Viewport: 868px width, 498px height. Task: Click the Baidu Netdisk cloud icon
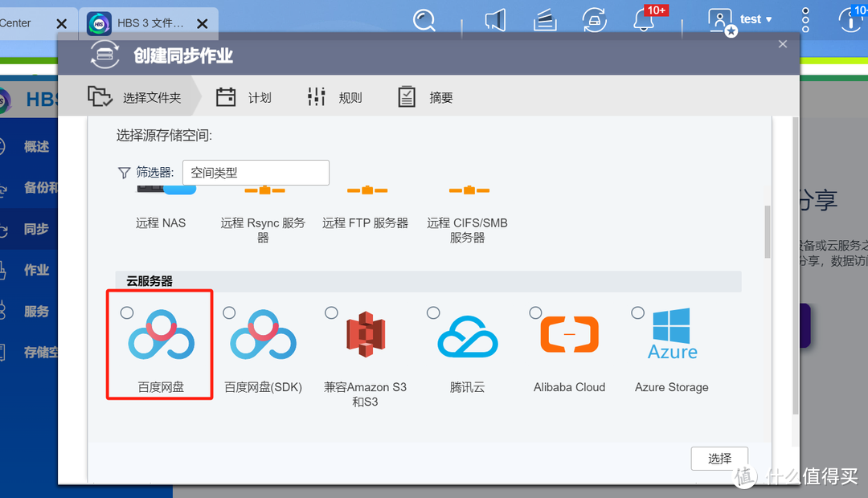tap(162, 337)
